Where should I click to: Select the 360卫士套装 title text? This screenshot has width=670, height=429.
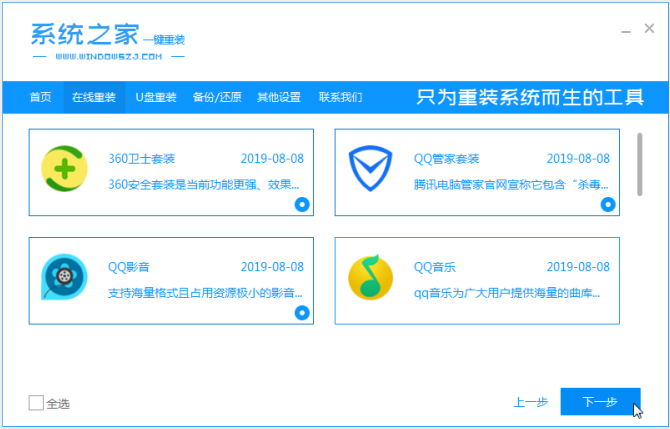(x=141, y=159)
